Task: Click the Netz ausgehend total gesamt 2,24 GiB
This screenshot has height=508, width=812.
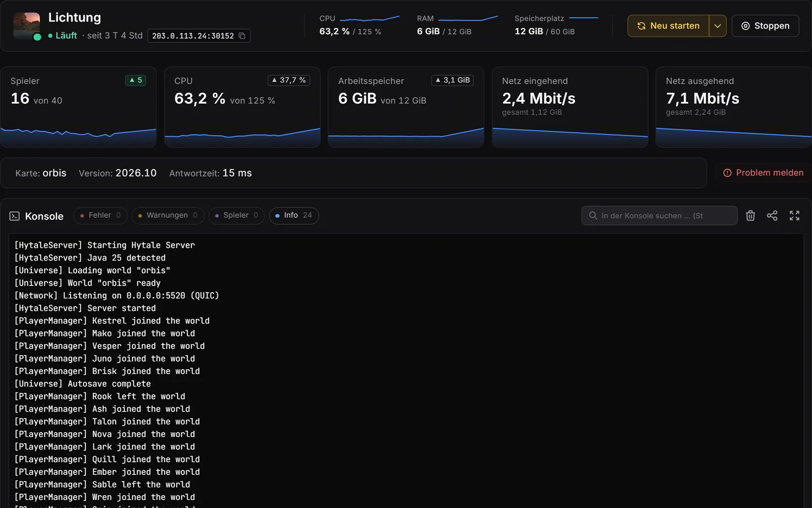Action: coord(696,112)
